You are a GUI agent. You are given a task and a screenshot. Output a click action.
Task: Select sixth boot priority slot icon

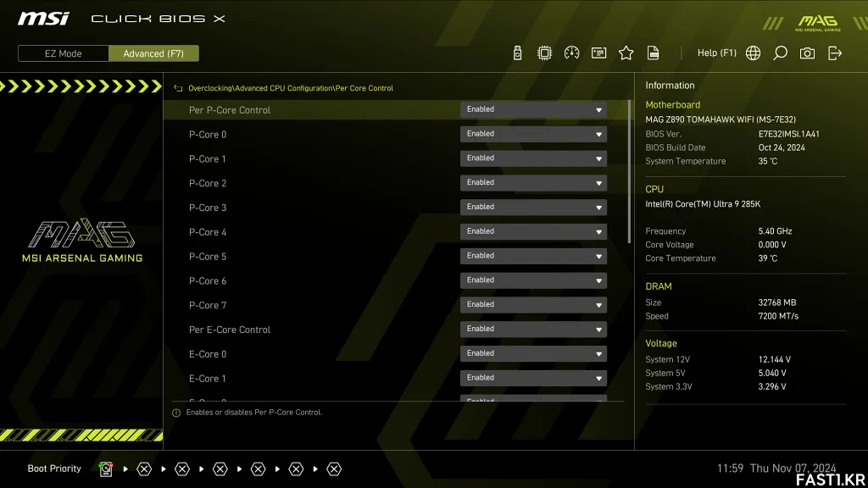[296, 469]
